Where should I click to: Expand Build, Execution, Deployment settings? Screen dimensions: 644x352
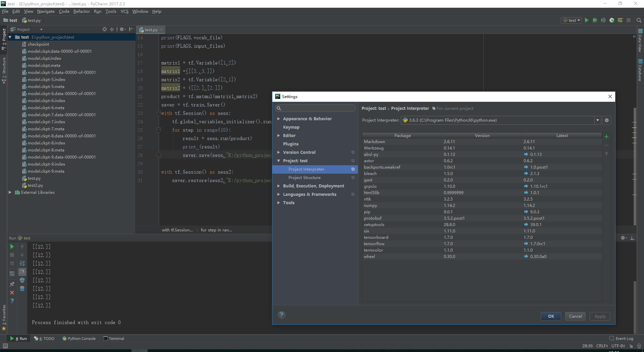(278, 186)
